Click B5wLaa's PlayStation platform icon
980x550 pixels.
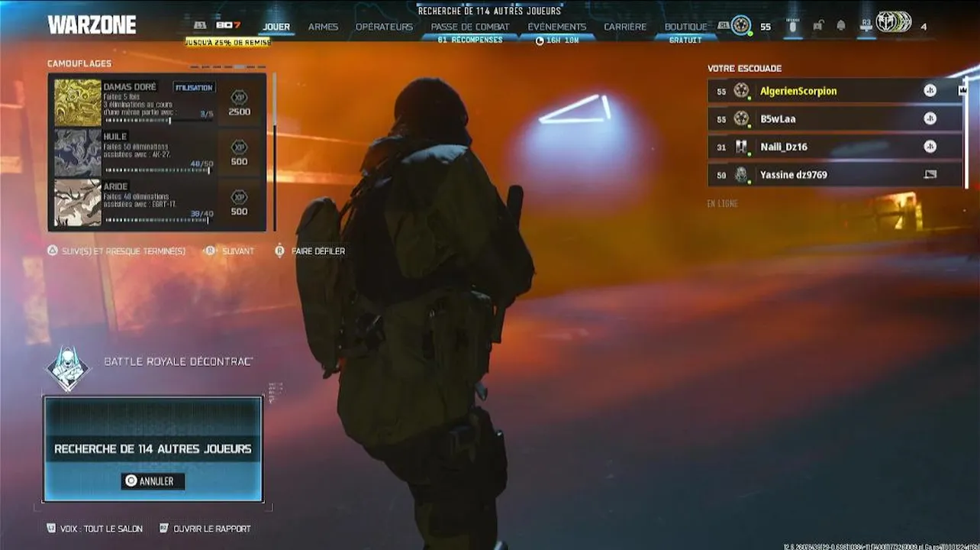930,119
